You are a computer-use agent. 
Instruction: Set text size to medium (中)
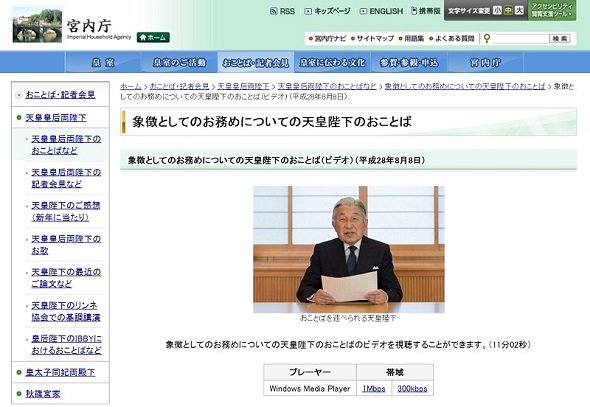(508, 11)
